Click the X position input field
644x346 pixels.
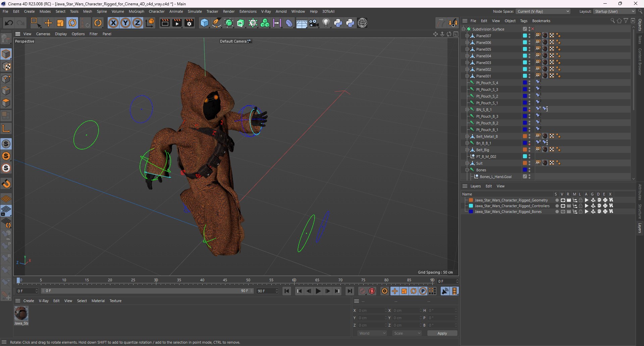(372, 310)
